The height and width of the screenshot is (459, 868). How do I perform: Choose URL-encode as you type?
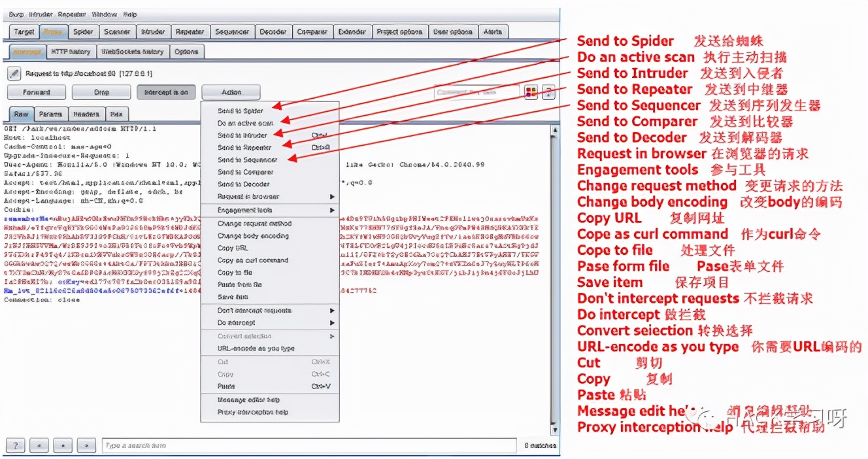click(x=270, y=348)
